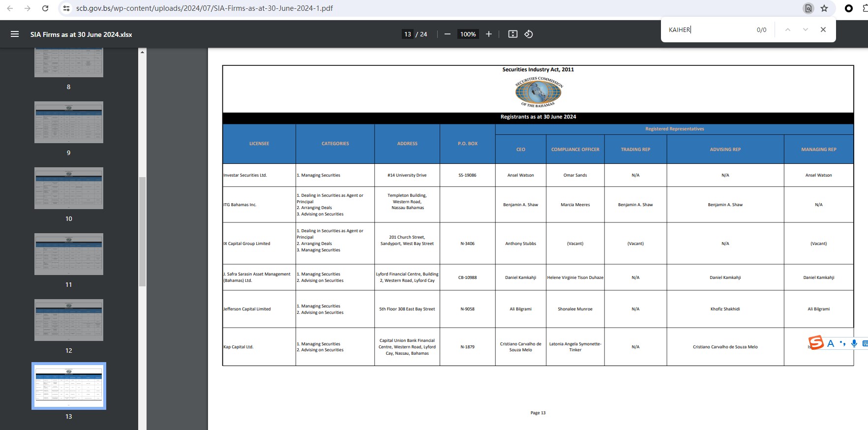Rotate the PDF counterclockwise
Screen dimensions: 868x430
529,34
